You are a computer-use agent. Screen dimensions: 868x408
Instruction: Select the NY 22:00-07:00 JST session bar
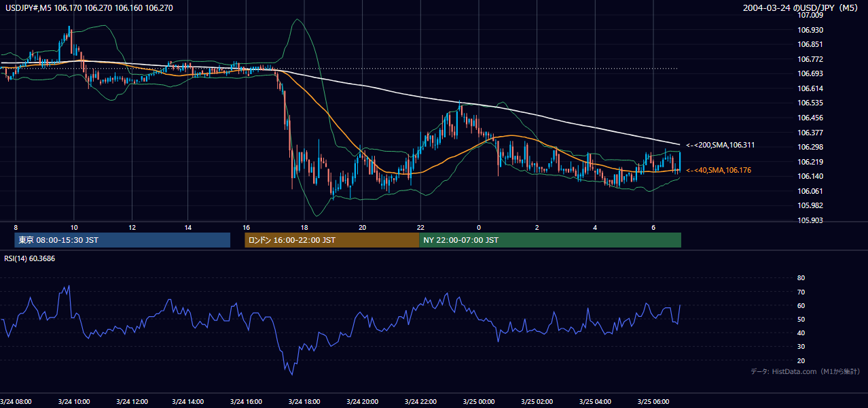[550, 240]
